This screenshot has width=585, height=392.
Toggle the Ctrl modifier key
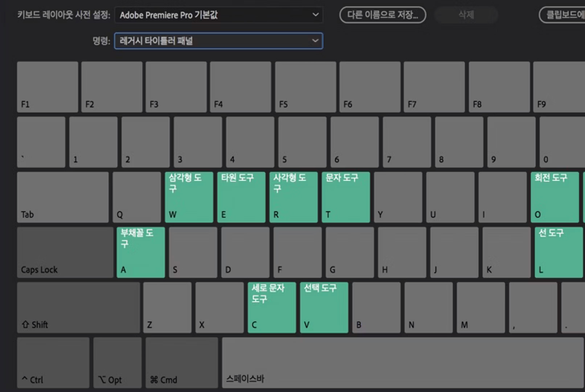53,363
